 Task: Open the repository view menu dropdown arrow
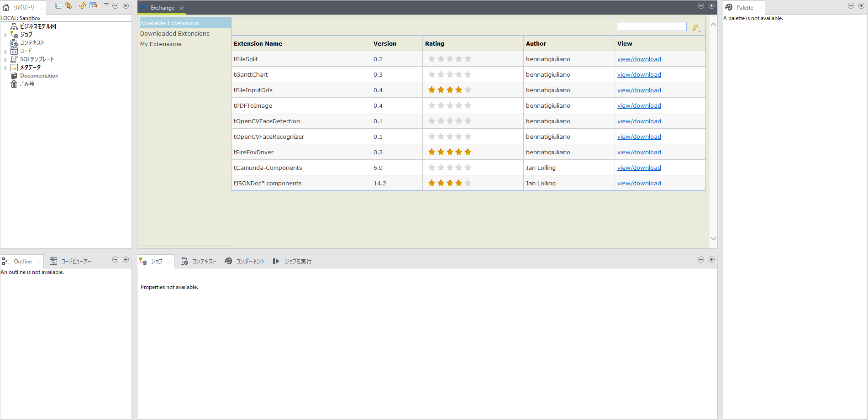click(x=106, y=5)
